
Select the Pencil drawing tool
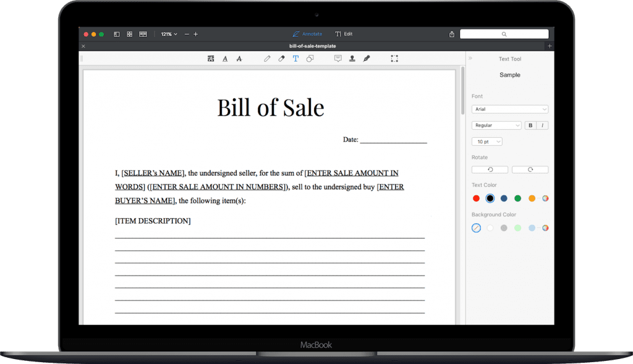click(267, 59)
